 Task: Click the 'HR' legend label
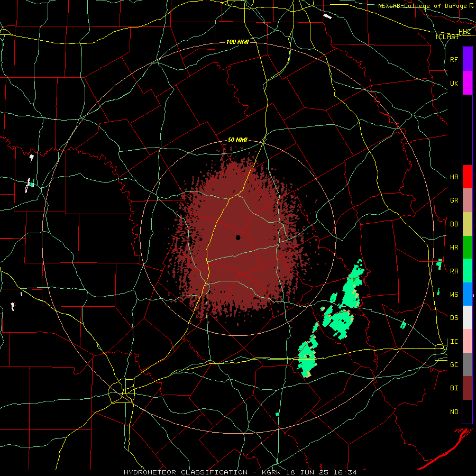tap(454, 248)
